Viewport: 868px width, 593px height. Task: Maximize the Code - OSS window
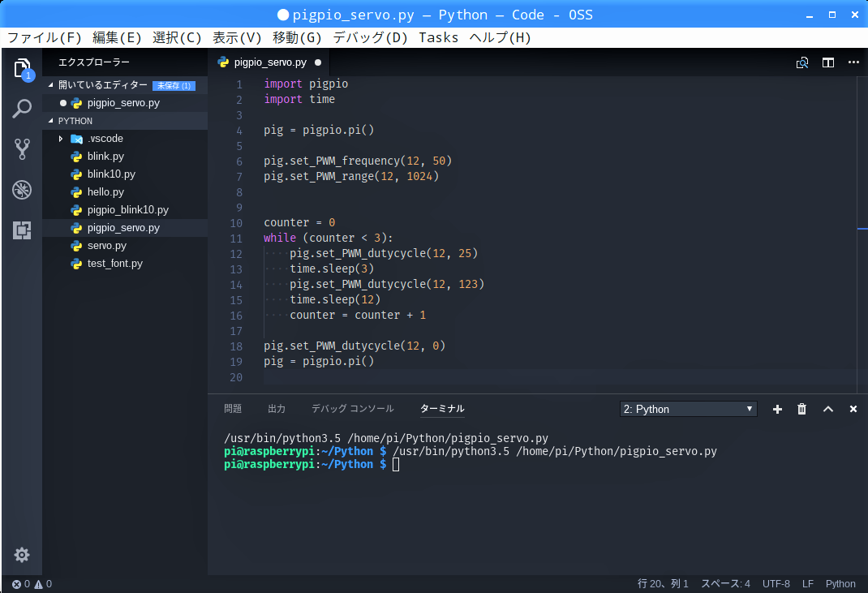(832, 15)
